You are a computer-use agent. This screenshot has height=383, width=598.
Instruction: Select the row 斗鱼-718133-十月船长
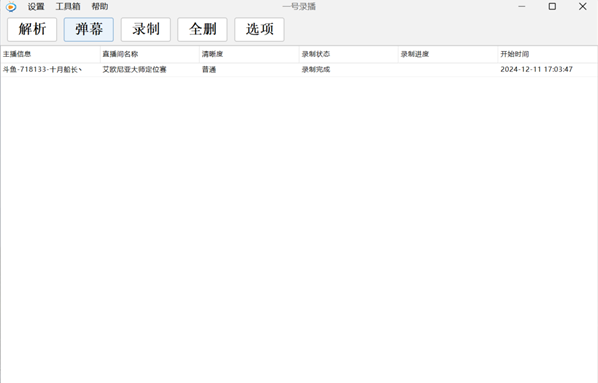(299, 69)
